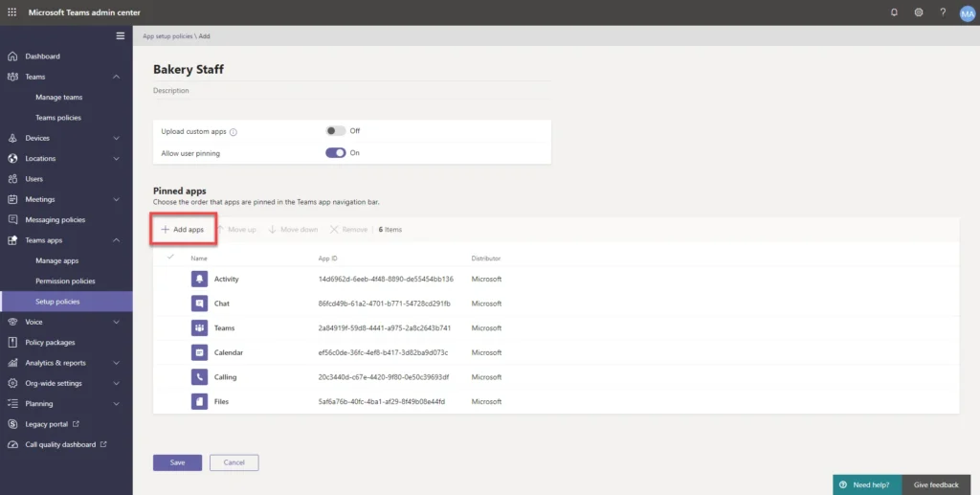Click the help question mark icon
This screenshot has width=980, height=495.
943,12
